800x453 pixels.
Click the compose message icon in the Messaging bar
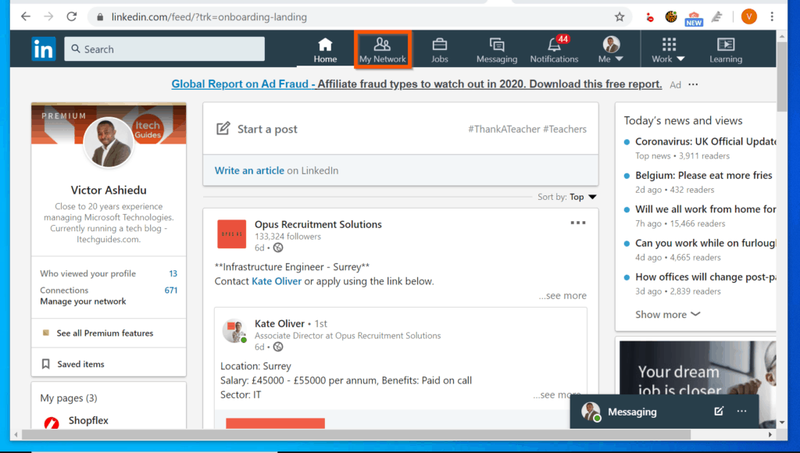pyautogui.click(x=719, y=411)
